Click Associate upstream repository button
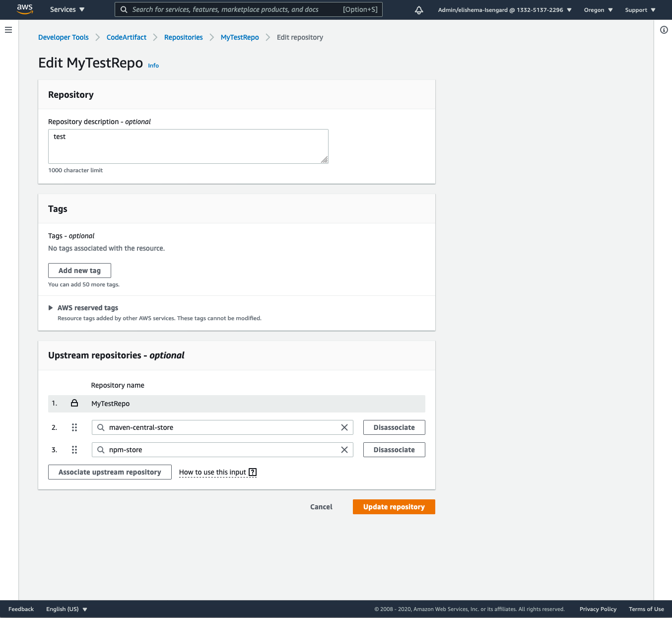 click(x=110, y=472)
